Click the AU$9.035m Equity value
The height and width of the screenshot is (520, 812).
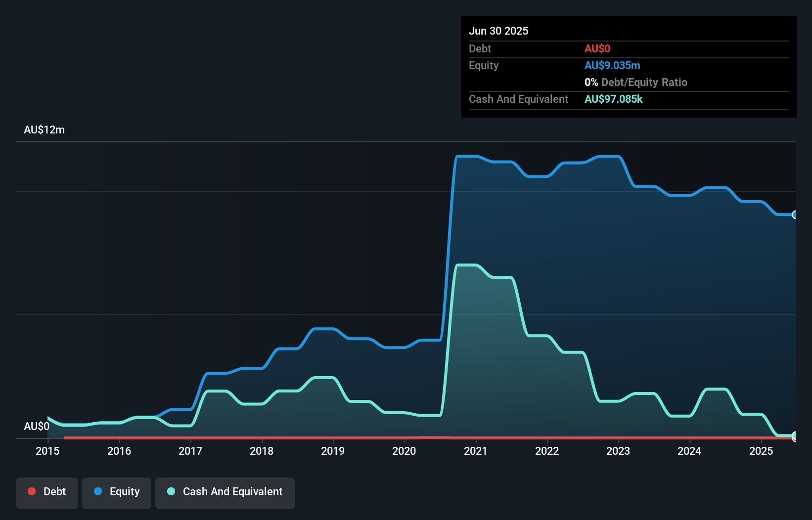click(612, 65)
